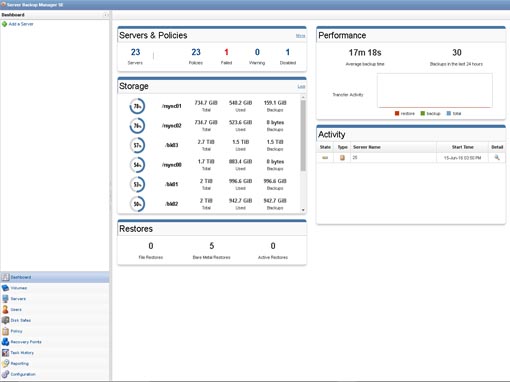Screen dimensions: 510x382
Task: Open the Users section icon
Action: pos(5,309)
